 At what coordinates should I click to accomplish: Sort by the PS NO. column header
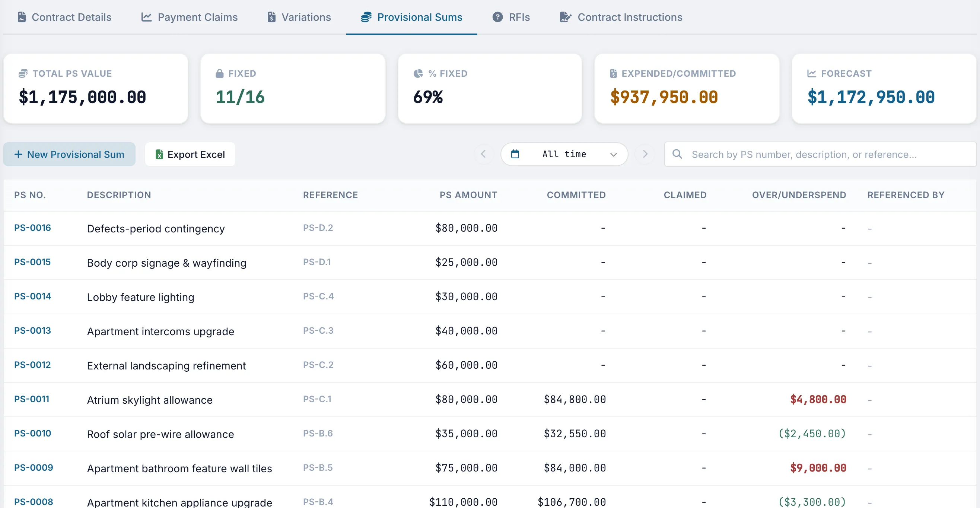tap(30, 195)
